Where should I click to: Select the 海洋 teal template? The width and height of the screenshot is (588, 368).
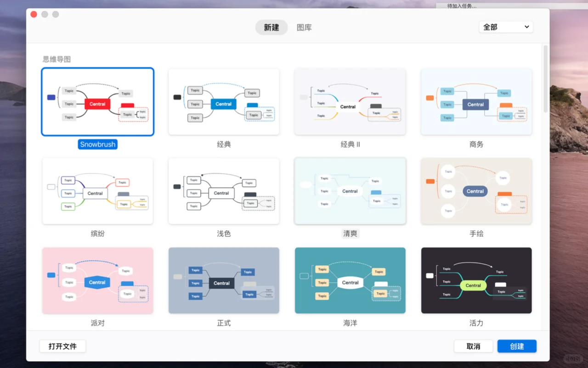pos(350,280)
